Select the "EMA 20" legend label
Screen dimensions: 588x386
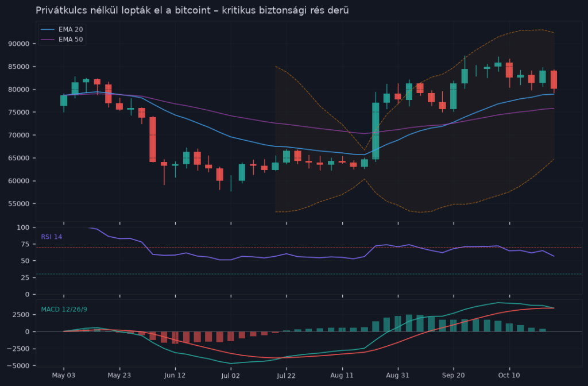click(71, 29)
